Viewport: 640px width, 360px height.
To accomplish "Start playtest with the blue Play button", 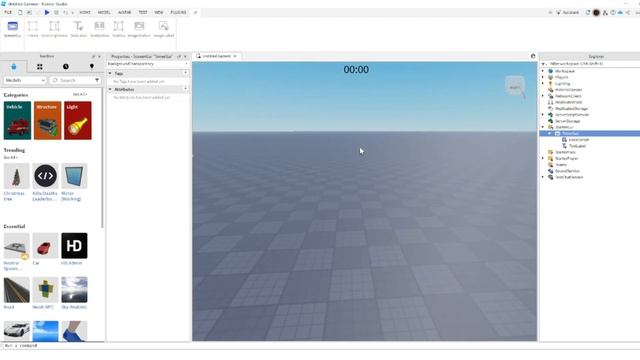I will point(47,12).
